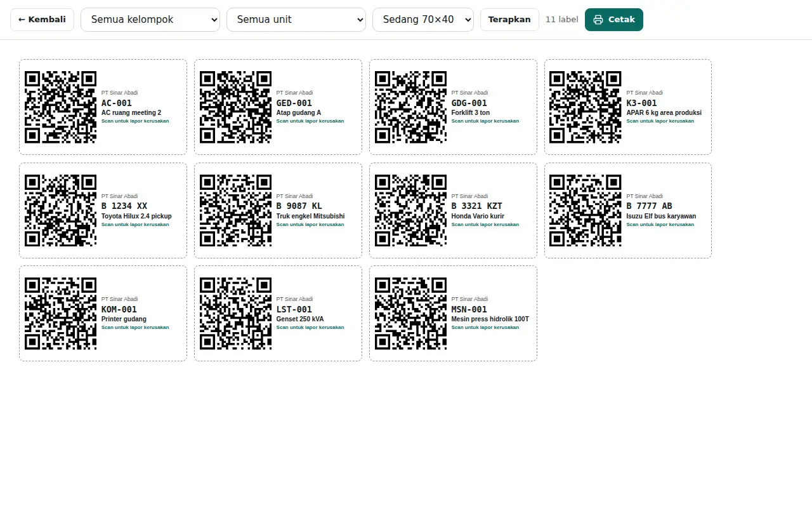Click the text Isuzu Elf bus karyawan
The height and width of the screenshot is (508, 812).
(x=662, y=216)
